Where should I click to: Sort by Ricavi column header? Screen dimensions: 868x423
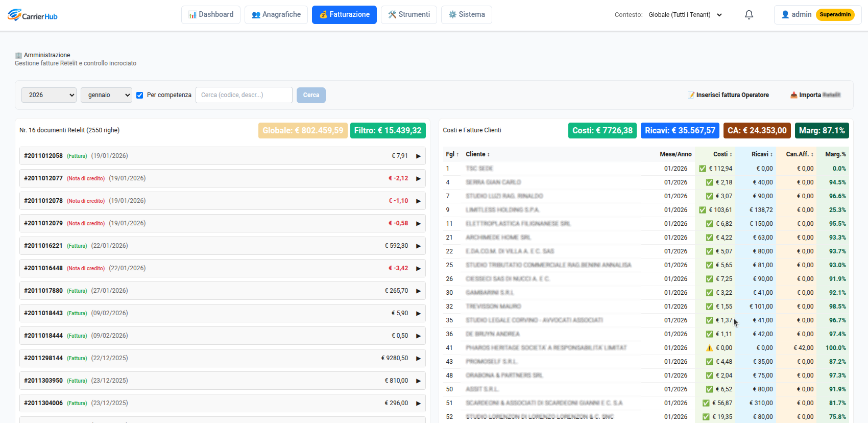pos(762,154)
